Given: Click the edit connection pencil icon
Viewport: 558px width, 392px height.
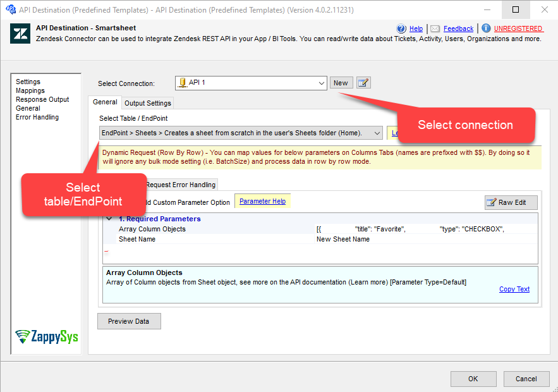Looking at the screenshot, I should point(363,83).
